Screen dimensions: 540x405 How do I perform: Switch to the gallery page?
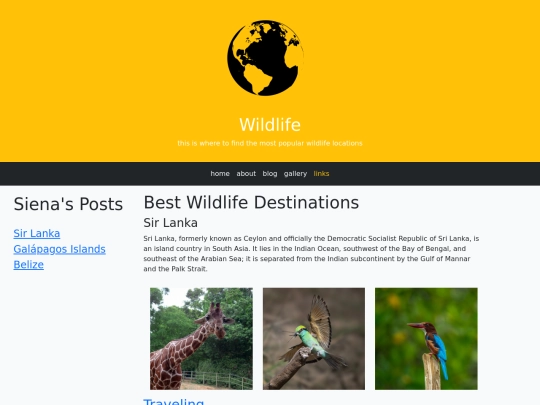coord(295,174)
